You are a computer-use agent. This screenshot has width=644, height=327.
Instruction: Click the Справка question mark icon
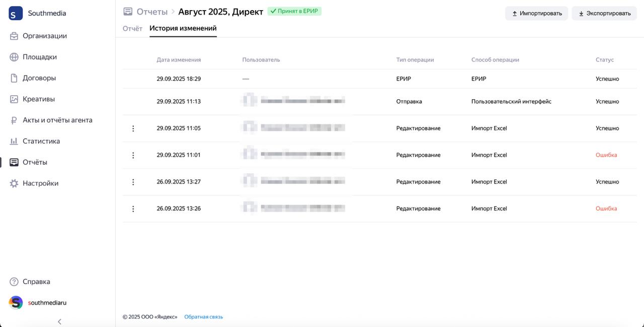[x=14, y=282]
